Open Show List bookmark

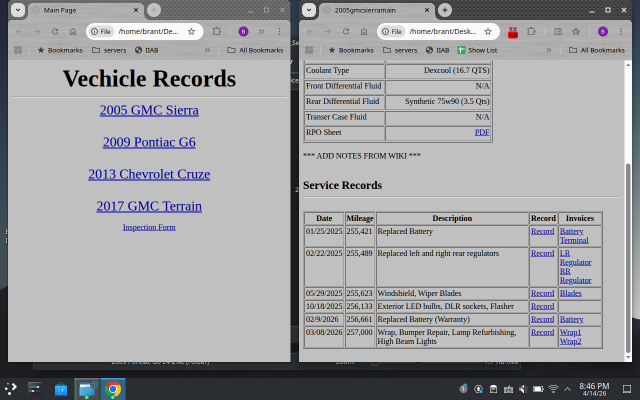477,50
